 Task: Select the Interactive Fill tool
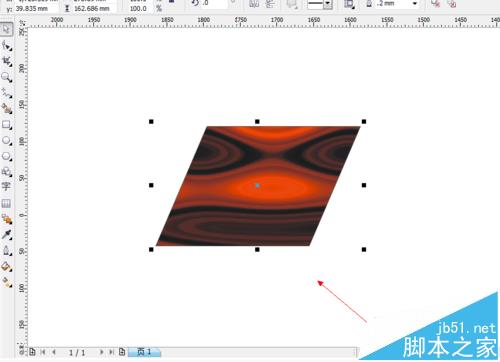click(6, 283)
